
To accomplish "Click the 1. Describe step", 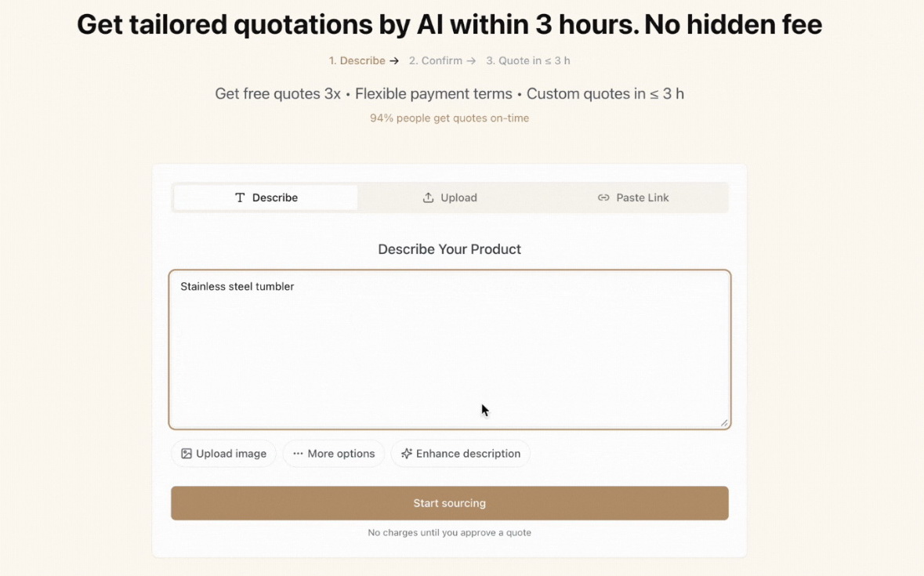I will (357, 60).
